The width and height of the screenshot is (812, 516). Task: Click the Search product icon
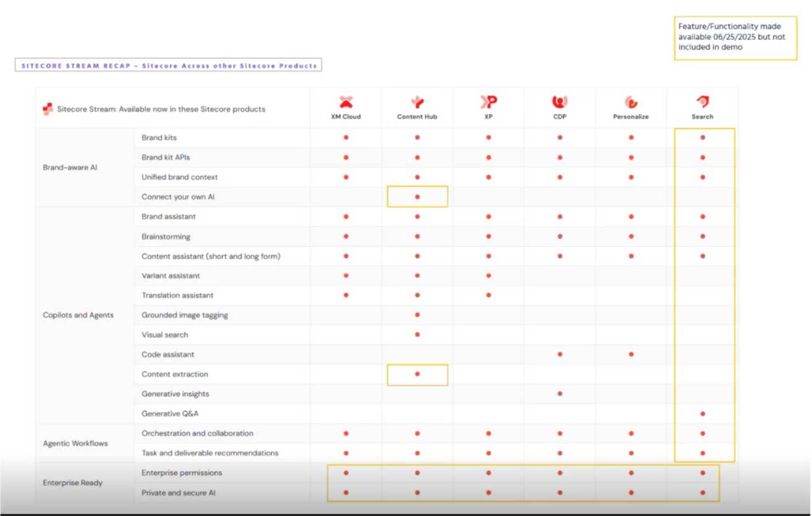coord(702,102)
